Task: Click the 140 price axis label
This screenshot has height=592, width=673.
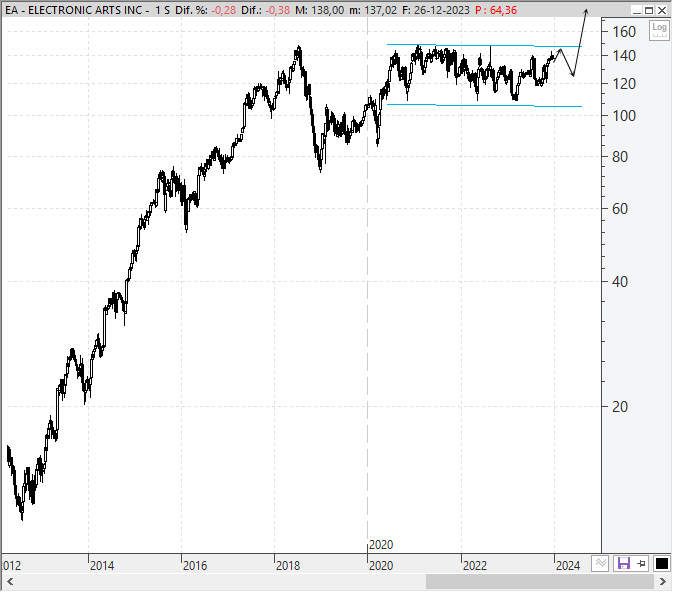Action: pyautogui.click(x=624, y=56)
